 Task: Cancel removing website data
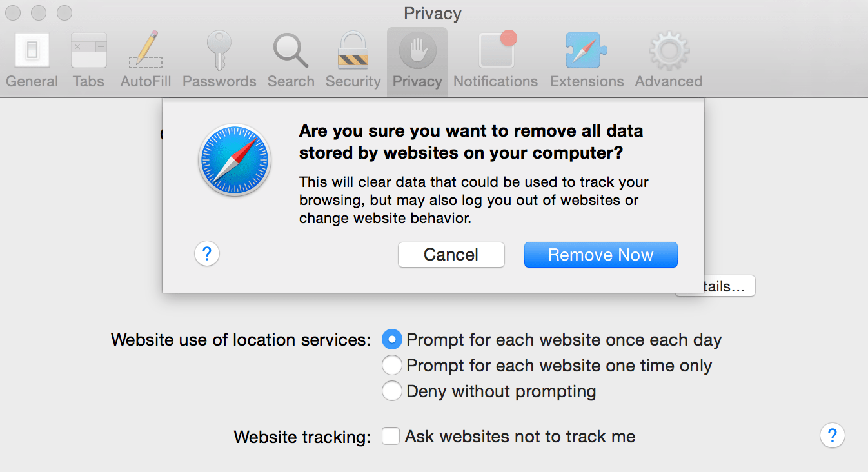[x=451, y=255]
